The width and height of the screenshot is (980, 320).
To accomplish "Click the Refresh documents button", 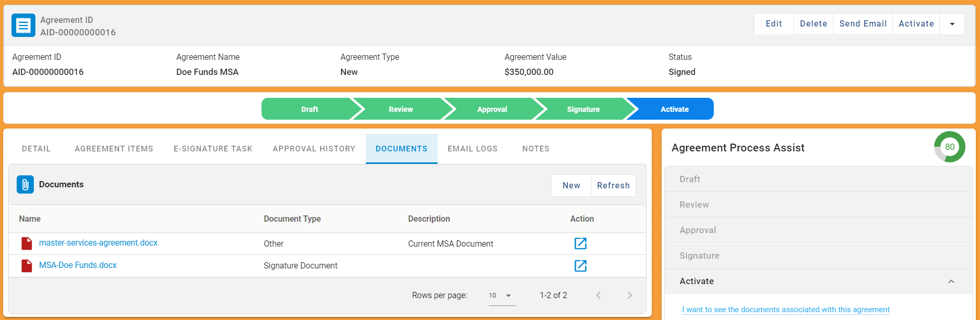I will pyautogui.click(x=613, y=186).
